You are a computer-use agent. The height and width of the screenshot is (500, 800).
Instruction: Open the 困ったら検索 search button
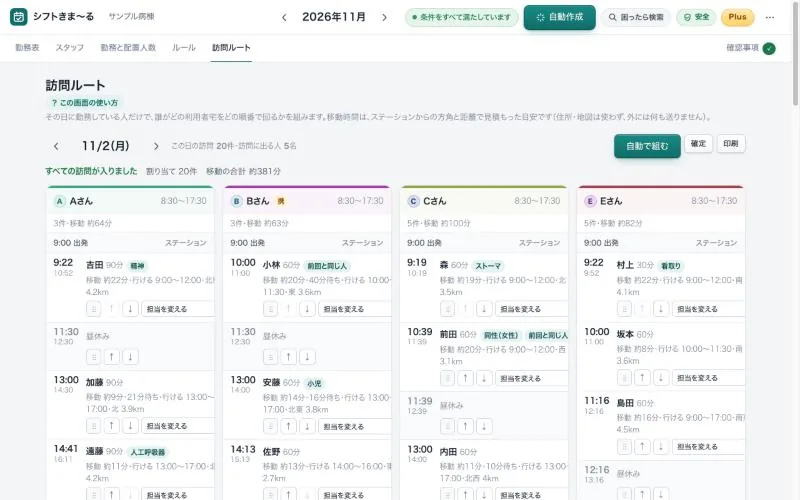[x=636, y=17]
